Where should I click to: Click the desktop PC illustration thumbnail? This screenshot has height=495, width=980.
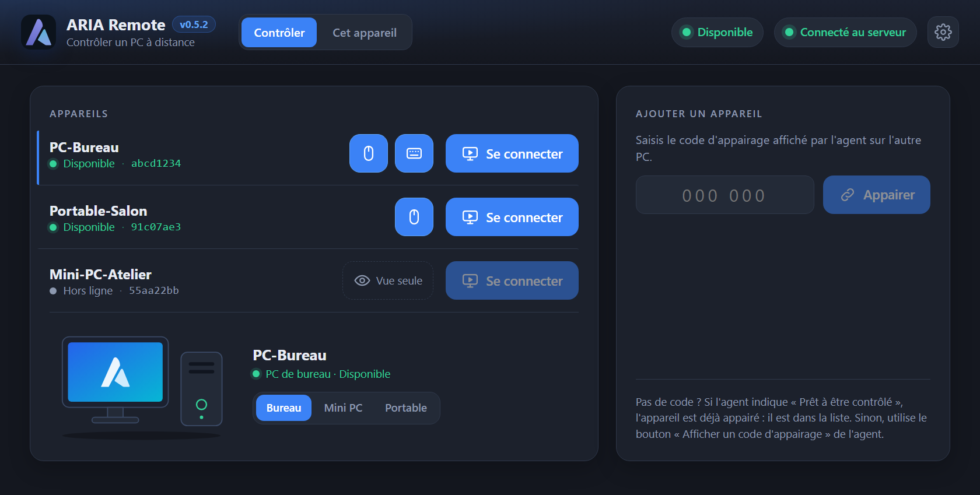142,387
